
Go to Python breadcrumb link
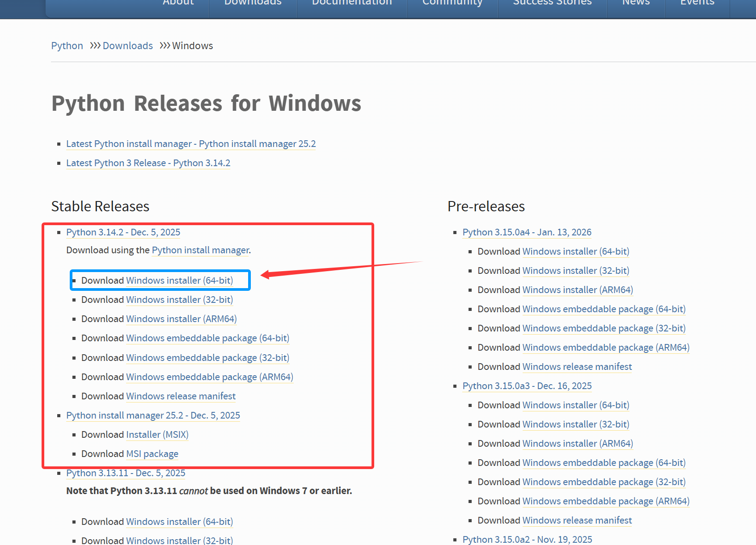(67, 46)
